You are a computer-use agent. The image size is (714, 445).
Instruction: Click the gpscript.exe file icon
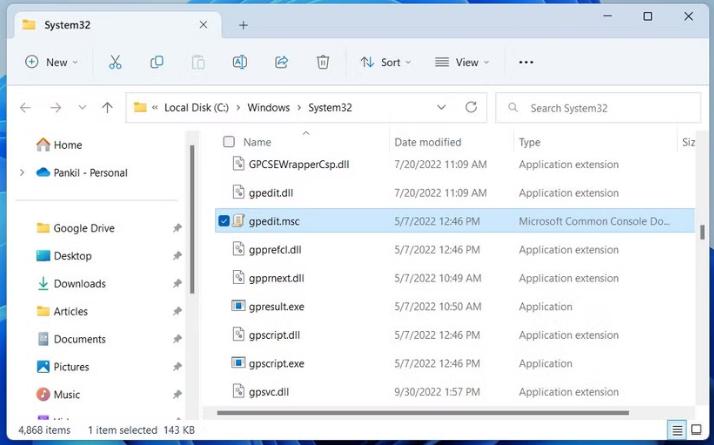click(x=238, y=363)
